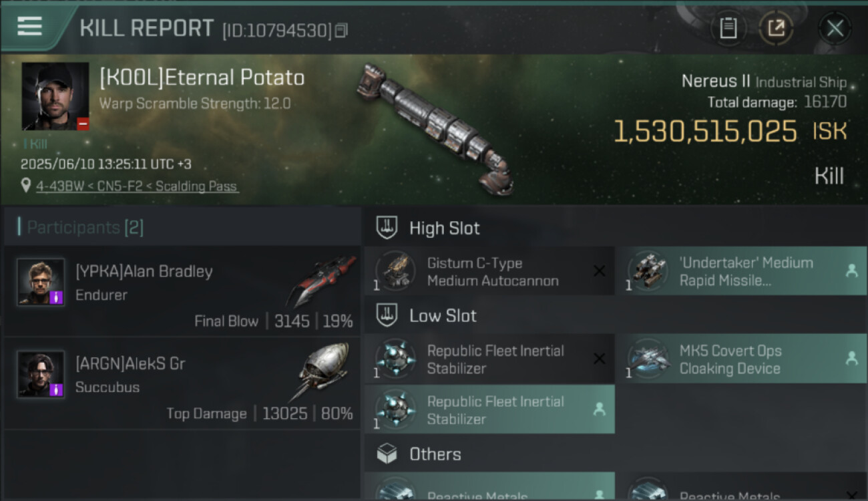
Task: Click the Others cube icon
Action: click(387, 454)
